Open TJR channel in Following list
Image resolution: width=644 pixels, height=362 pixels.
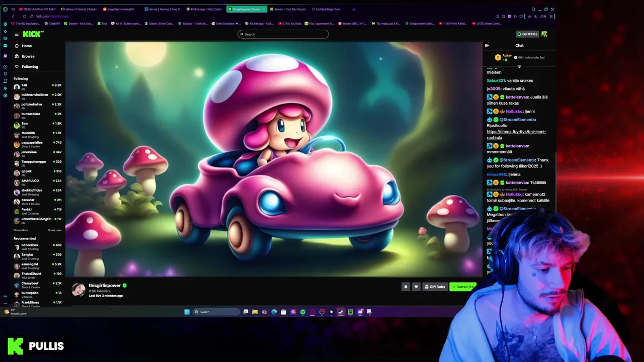pos(38,86)
